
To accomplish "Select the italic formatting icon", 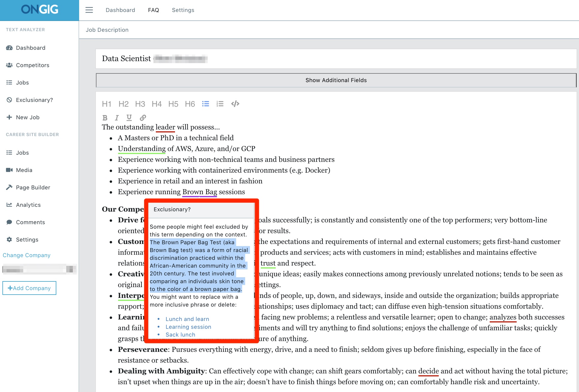I will click(117, 118).
